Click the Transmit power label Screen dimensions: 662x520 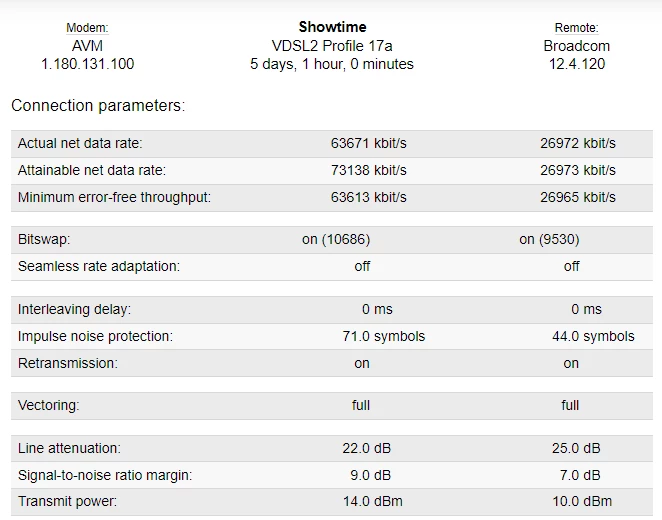pyautogui.click(x=67, y=502)
